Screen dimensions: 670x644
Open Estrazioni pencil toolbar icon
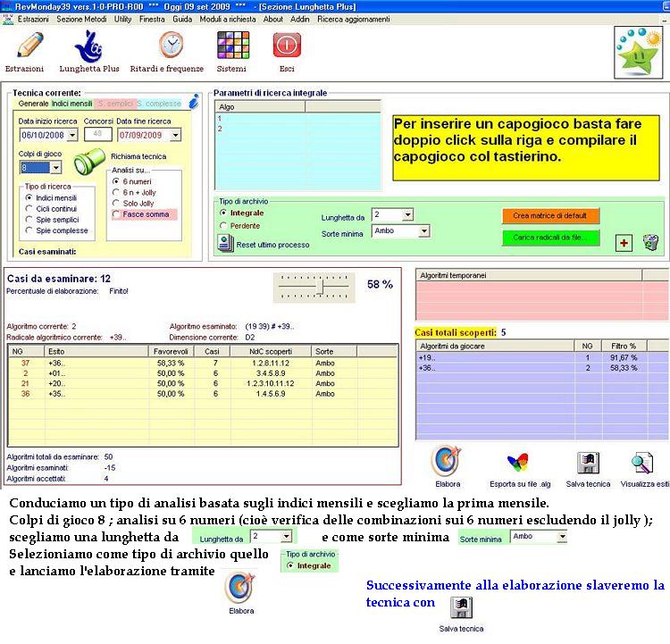[29, 45]
